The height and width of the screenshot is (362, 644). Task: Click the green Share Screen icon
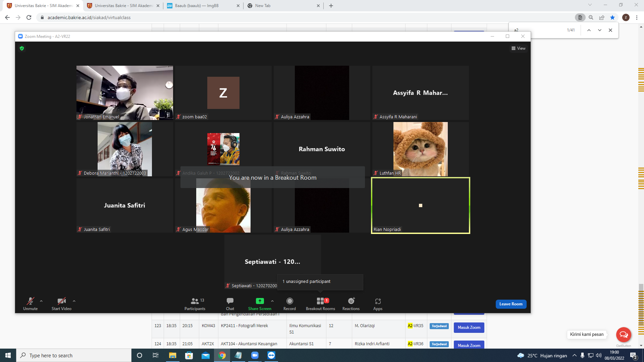[260, 301]
